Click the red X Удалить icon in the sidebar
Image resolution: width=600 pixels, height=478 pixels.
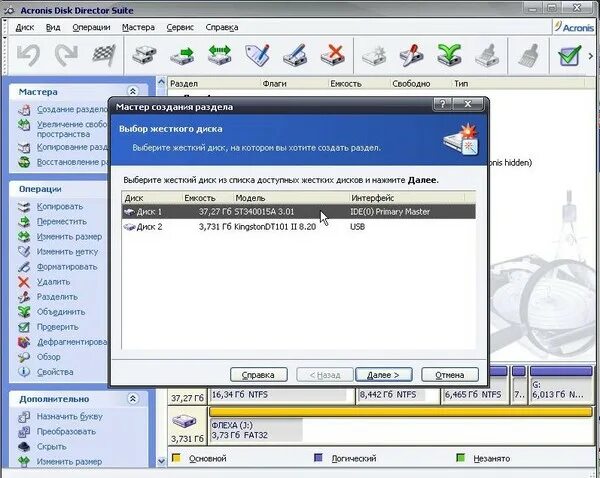24,282
